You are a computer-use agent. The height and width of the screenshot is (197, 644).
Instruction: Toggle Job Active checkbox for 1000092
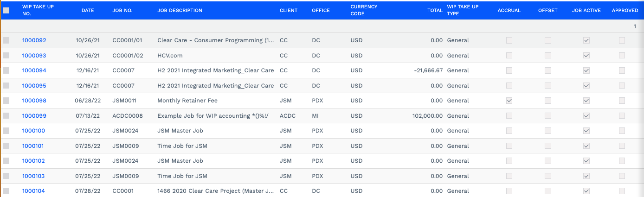pyautogui.click(x=586, y=40)
